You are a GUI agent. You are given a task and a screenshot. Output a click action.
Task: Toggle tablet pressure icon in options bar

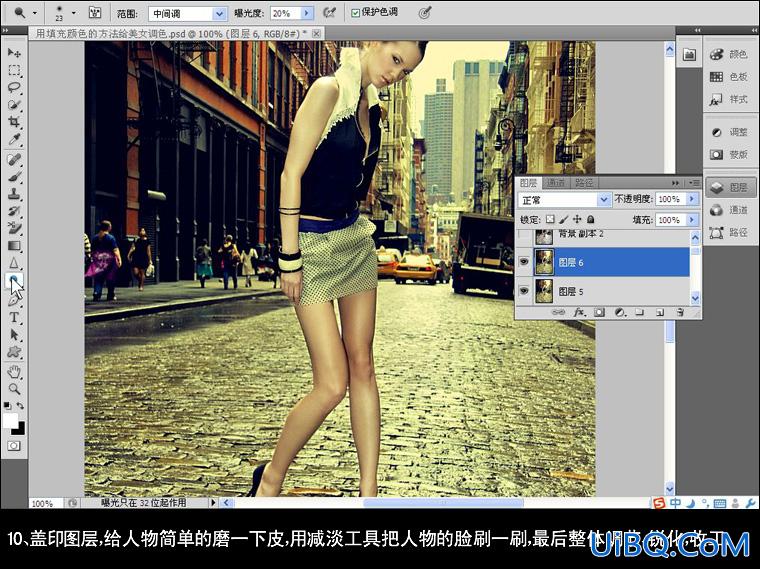pos(425,13)
